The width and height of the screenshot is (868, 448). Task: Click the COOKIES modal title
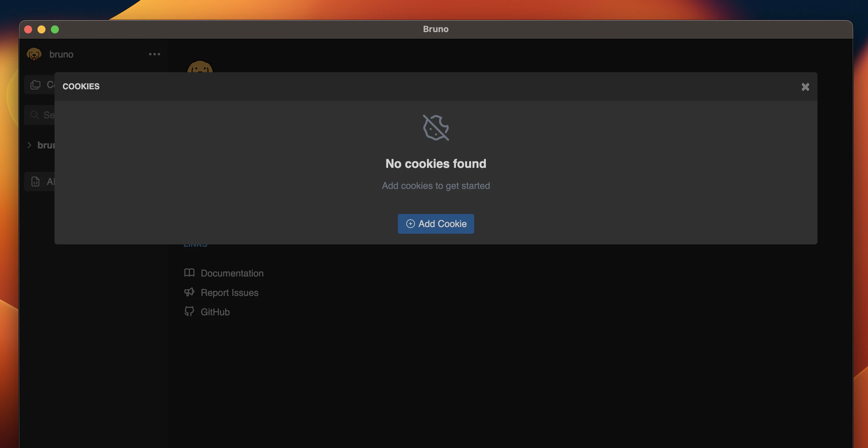[81, 87]
